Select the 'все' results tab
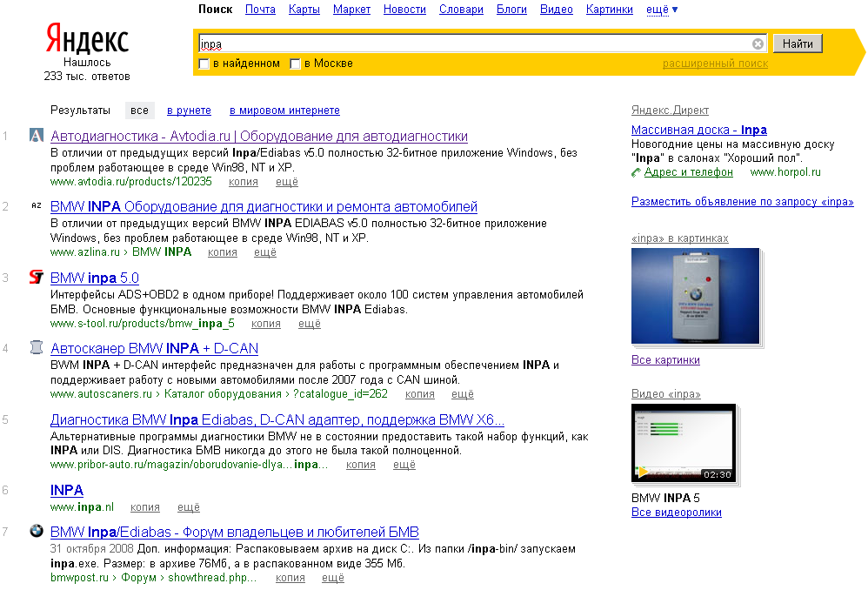Image resolution: width=868 pixels, height=590 pixels. (139, 111)
